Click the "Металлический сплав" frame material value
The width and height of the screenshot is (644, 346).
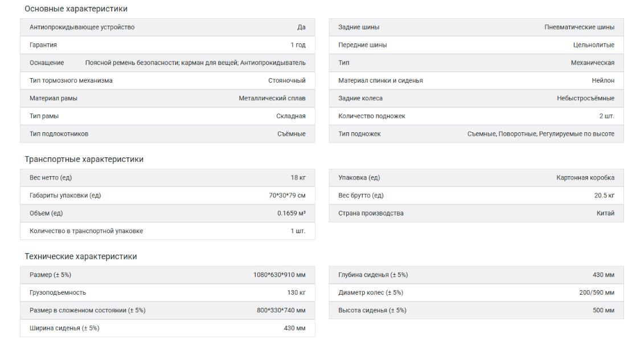click(x=272, y=99)
